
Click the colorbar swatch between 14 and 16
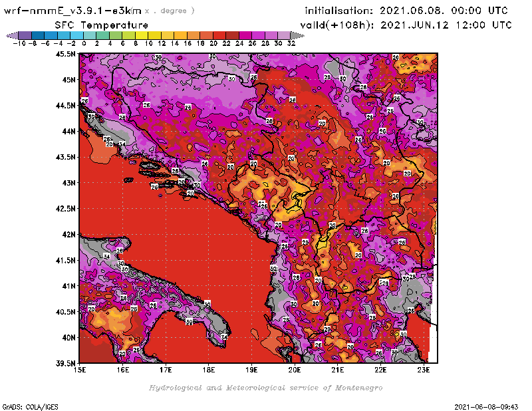click(180, 35)
